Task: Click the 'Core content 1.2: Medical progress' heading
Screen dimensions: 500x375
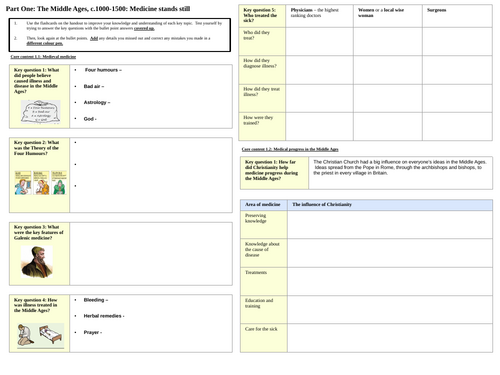Action: click(290, 149)
